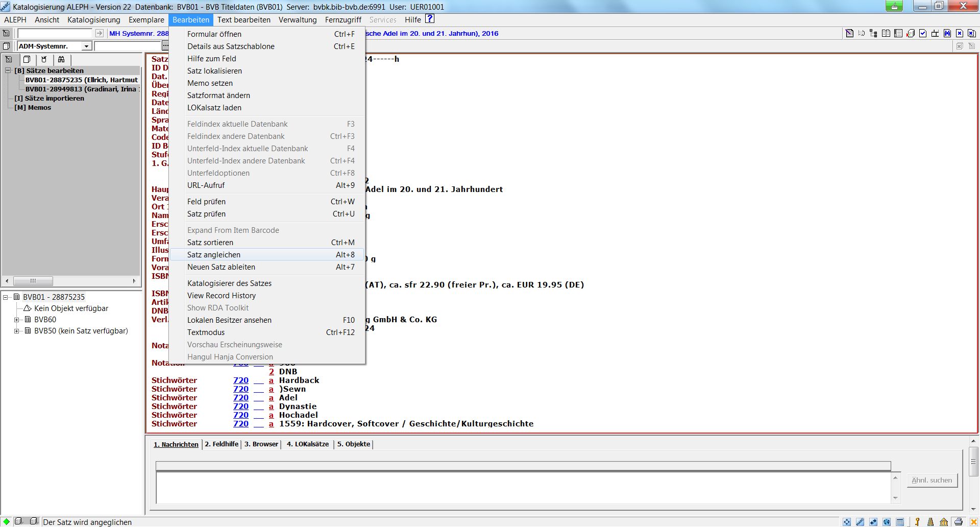
Task: Click the printer icon in status bar
Action: (959, 521)
